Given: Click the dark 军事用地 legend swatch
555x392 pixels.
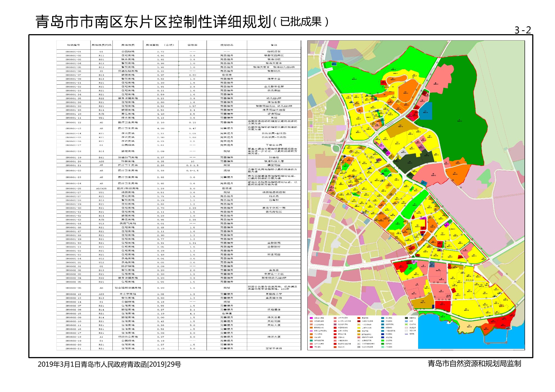Looking at the screenshot, I should (x=406, y=318).
